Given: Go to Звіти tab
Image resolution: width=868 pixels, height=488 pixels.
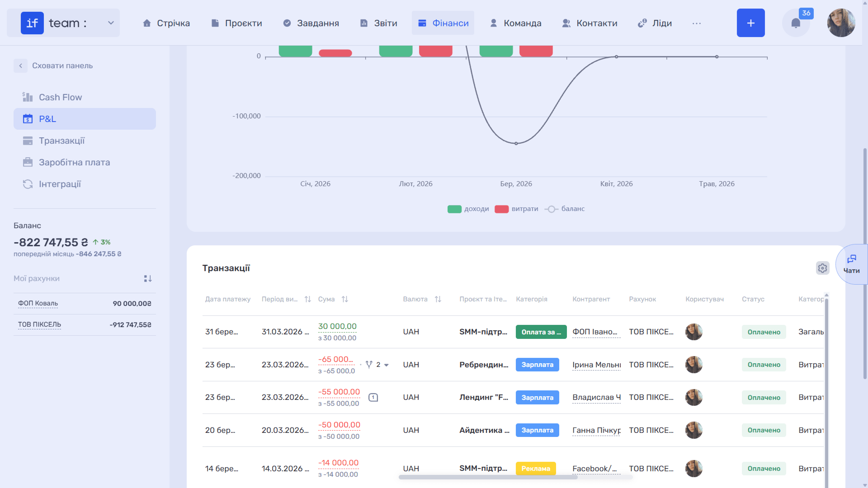Looking at the screenshot, I should [378, 23].
